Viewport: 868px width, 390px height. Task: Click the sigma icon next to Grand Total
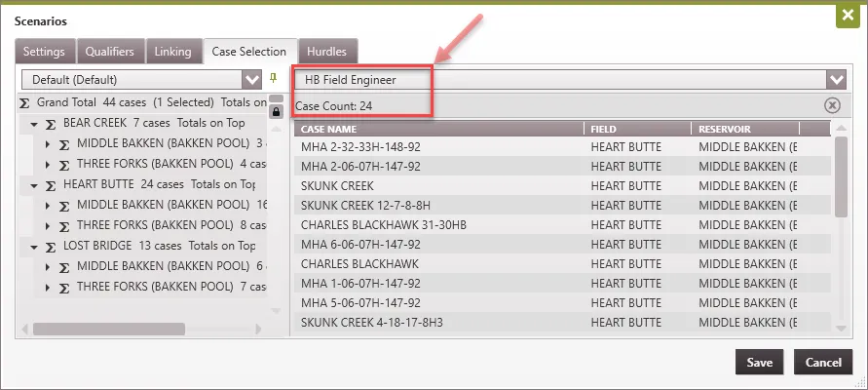(x=24, y=102)
